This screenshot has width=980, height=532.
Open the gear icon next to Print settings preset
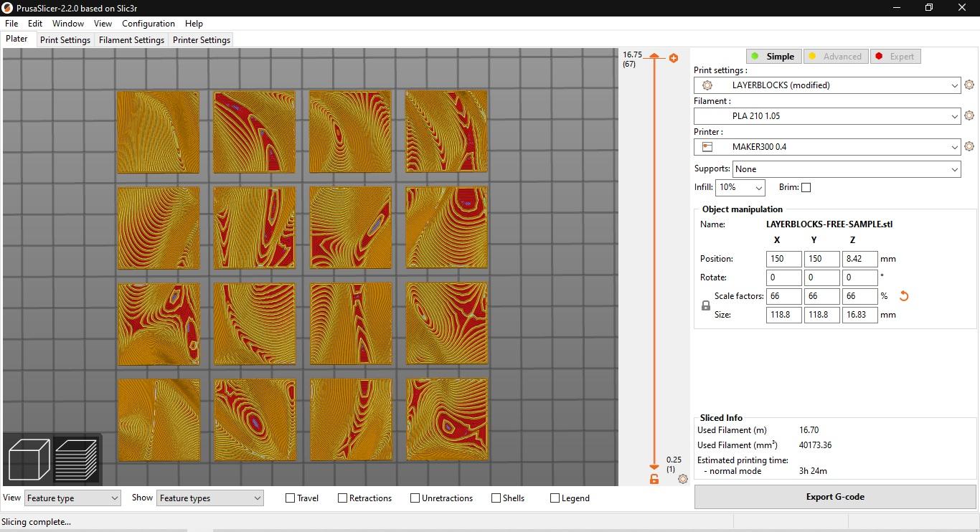(x=969, y=85)
